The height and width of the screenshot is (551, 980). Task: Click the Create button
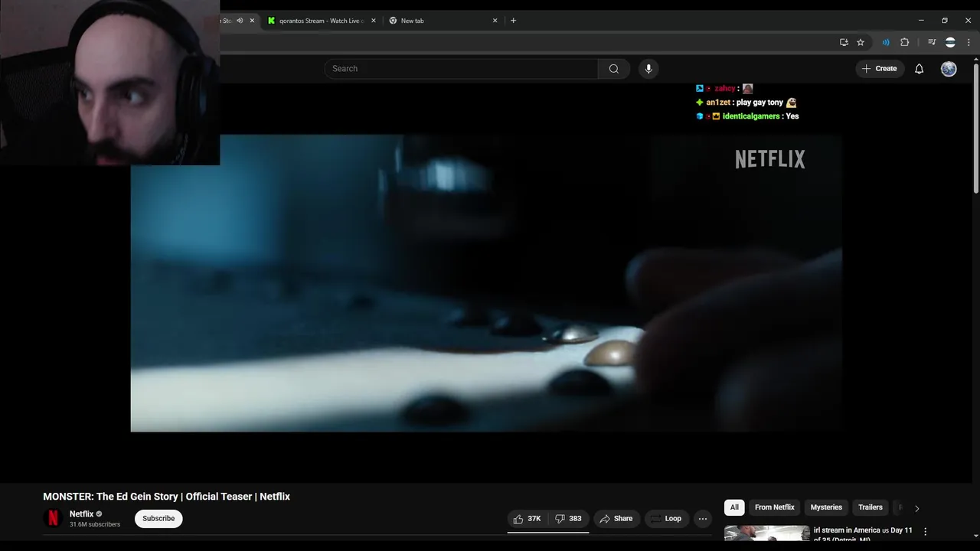tap(879, 69)
